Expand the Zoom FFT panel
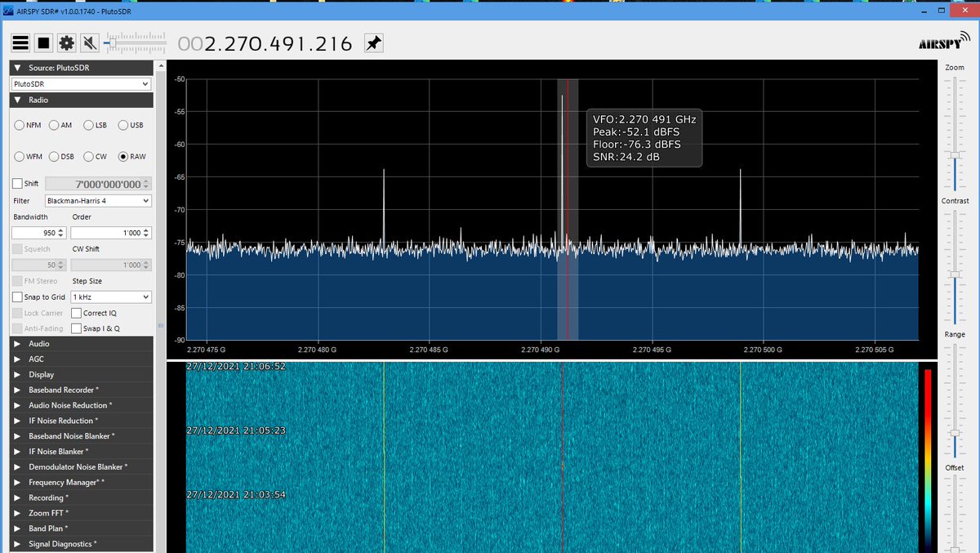980x553 pixels. coord(81,513)
